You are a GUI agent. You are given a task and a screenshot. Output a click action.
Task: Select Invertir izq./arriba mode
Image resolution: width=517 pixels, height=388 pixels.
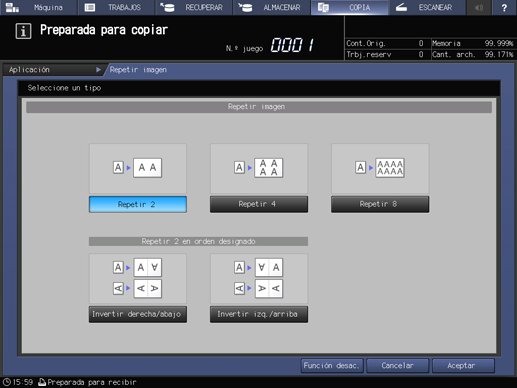tap(259, 314)
